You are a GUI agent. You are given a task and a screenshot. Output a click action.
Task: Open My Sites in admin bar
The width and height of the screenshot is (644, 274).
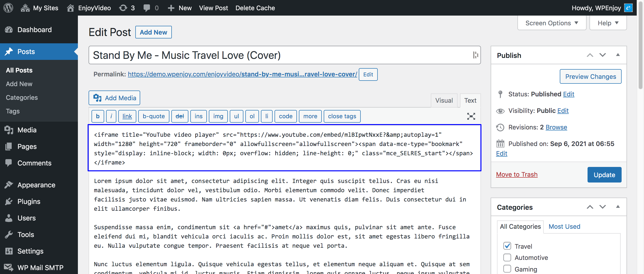click(39, 8)
